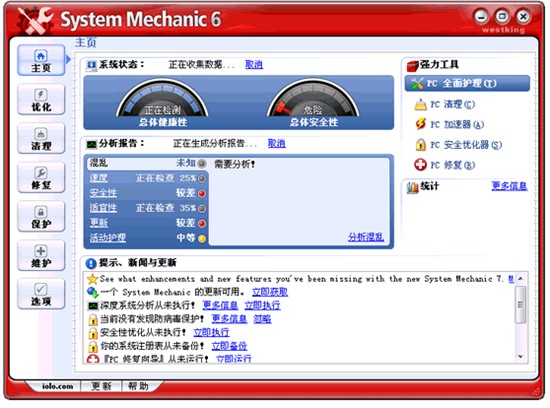Click the 强力工具 red toolbox icon
The width and height of the screenshot is (550, 408).
click(412, 66)
